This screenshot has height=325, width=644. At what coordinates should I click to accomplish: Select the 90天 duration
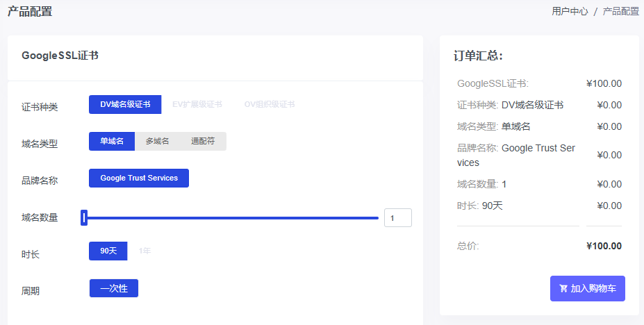pyautogui.click(x=108, y=251)
